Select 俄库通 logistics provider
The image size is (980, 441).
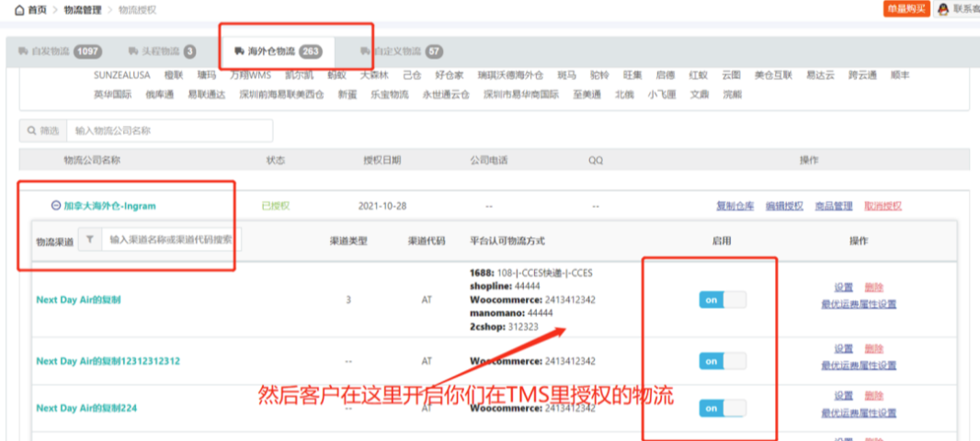[159, 95]
